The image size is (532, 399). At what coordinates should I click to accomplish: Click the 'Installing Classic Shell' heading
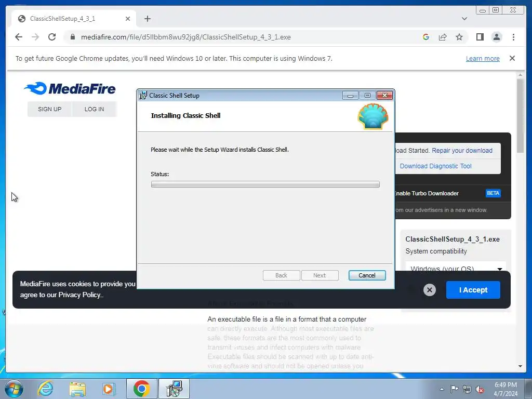185,115
